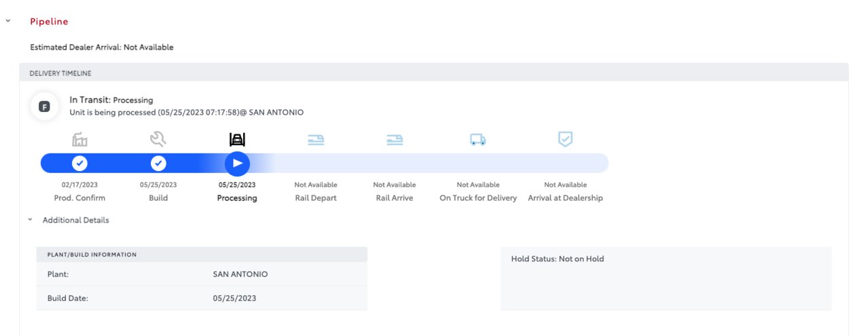Click the Rail Depart label

[x=316, y=198]
